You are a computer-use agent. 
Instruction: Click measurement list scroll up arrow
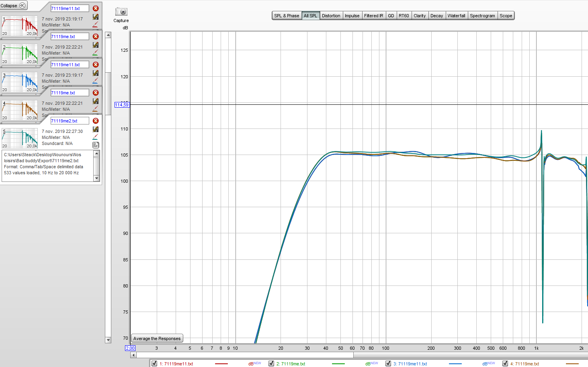(108, 35)
